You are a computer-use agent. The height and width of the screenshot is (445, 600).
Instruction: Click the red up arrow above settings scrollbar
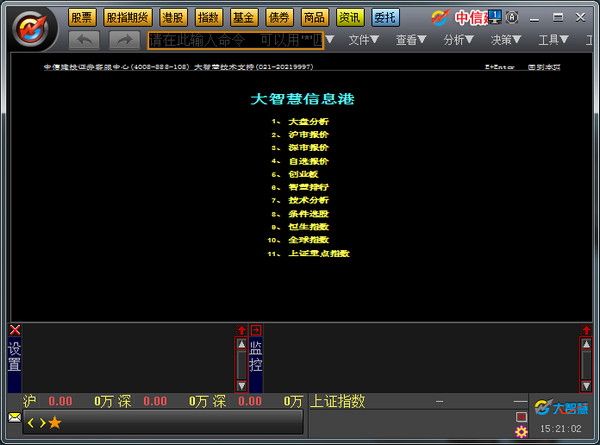[x=241, y=330]
